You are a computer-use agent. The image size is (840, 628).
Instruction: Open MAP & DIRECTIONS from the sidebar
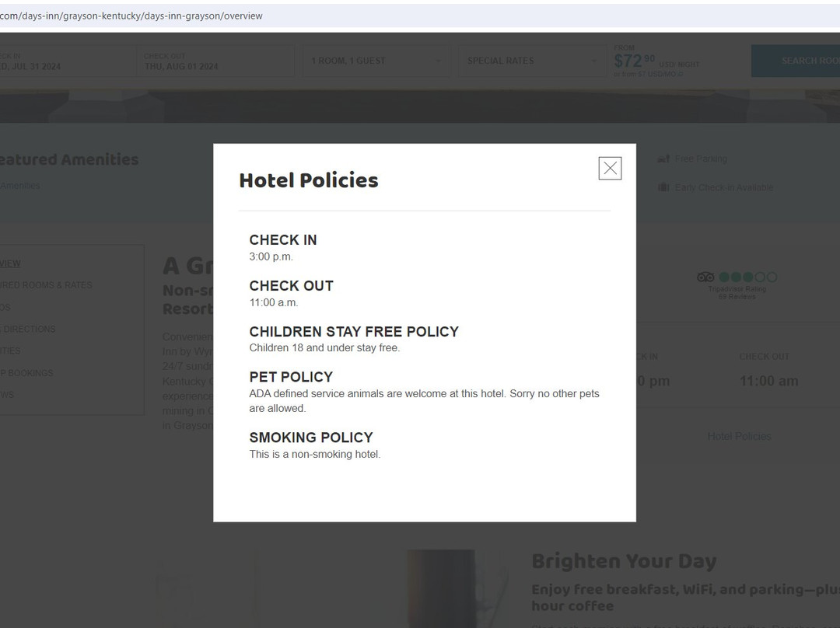[x=29, y=329]
